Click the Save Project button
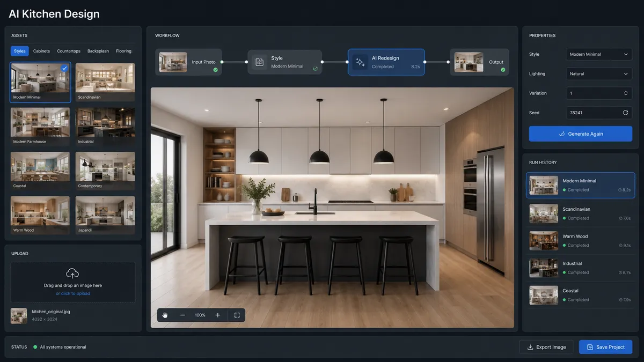Screen dimensions: 644x362 (x=605, y=347)
